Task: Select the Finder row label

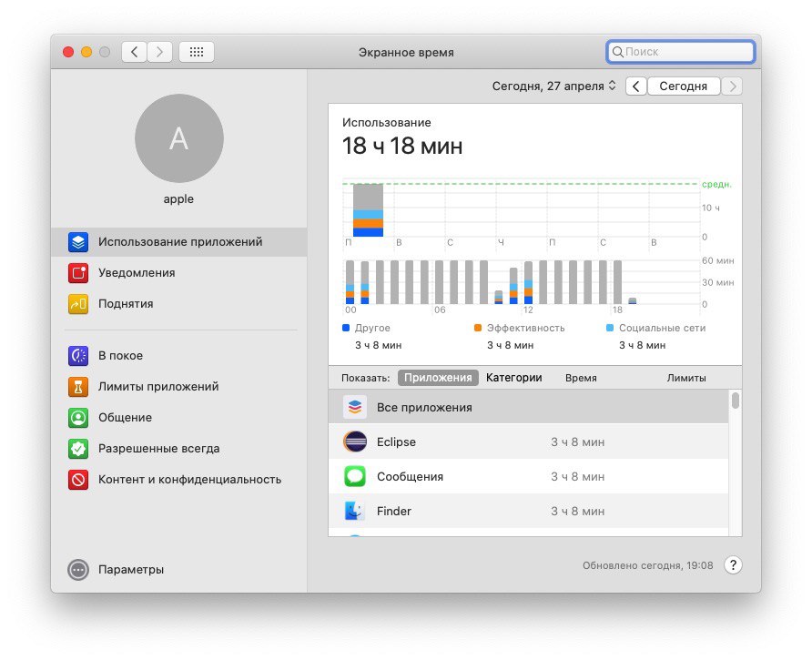Action: coord(393,511)
